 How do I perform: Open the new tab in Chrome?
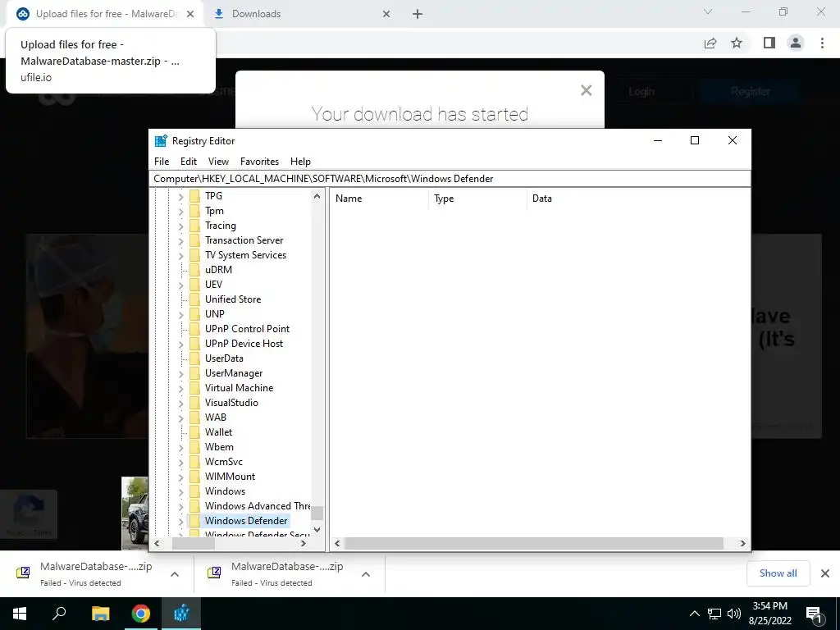418,15
